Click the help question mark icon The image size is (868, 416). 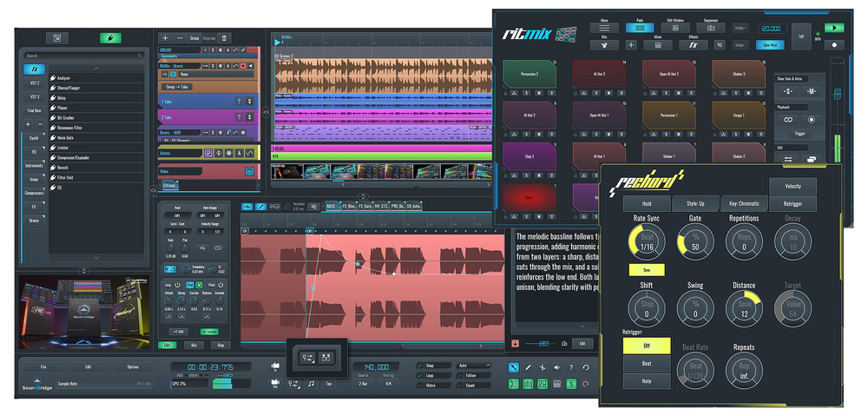point(570,367)
